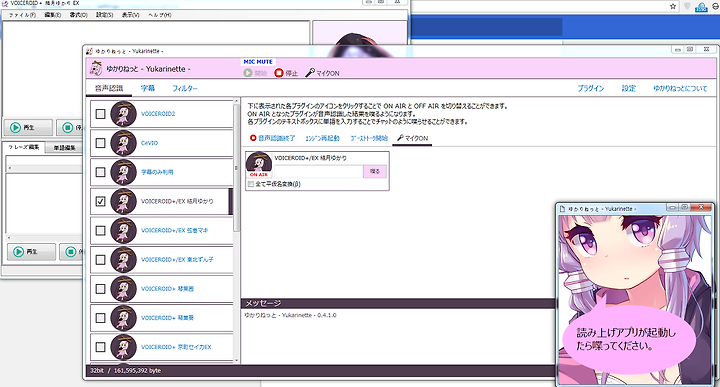Click the pink speech bubble in the popup
Viewport: 720px width, 387px height.
tap(628, 339)
